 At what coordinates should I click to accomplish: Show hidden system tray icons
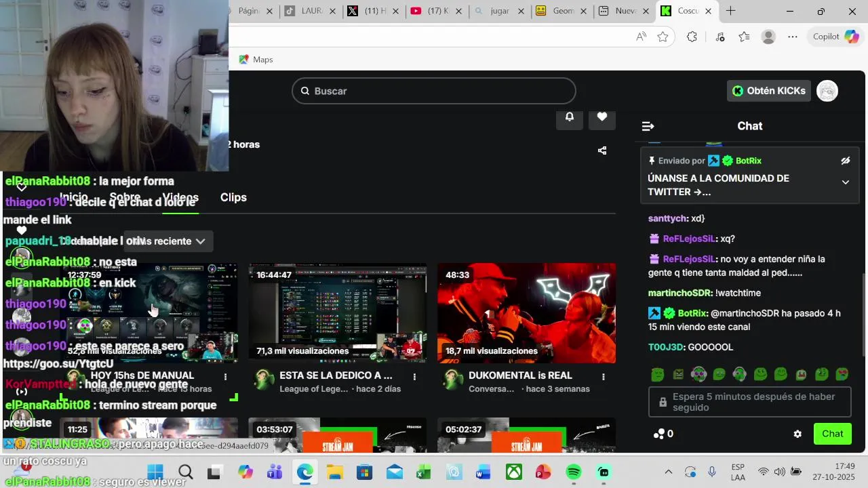tap(669, 472)
